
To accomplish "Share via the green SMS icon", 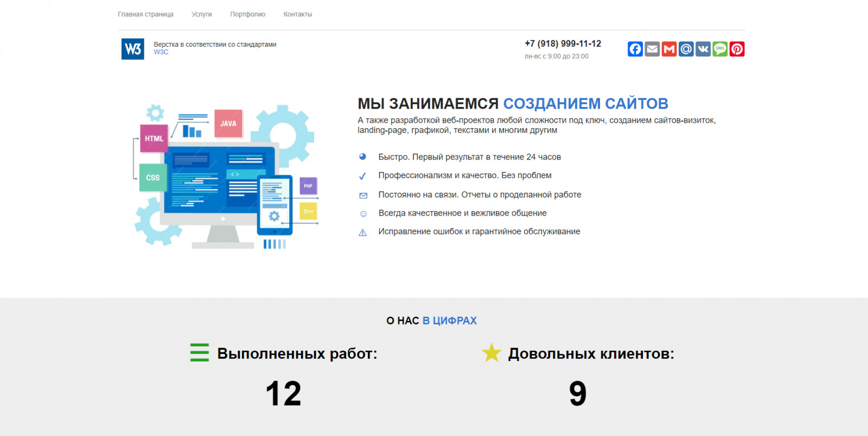I will (720, 49).
